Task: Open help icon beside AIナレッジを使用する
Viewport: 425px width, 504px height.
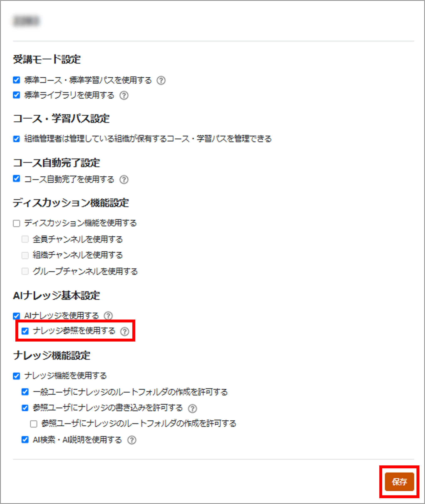Action: click(108, 316)
